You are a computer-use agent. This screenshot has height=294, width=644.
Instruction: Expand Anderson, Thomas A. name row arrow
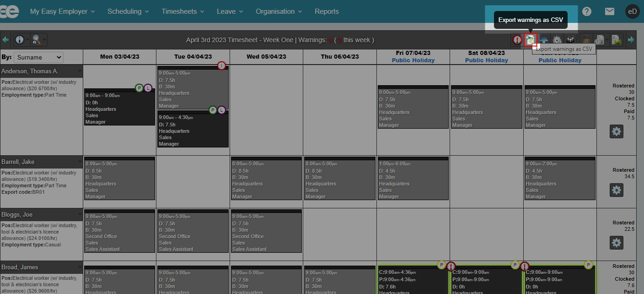pyautogui.click(x=80, y=71)
